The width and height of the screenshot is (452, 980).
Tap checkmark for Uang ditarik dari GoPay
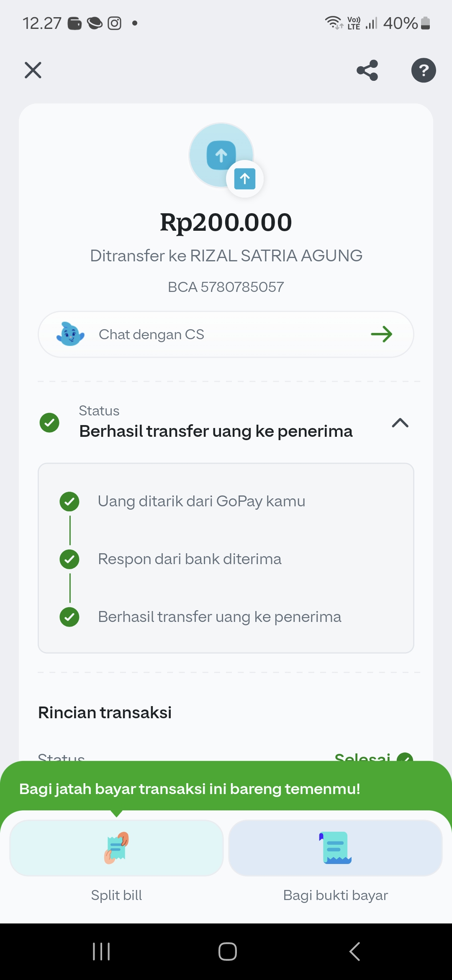69,501
